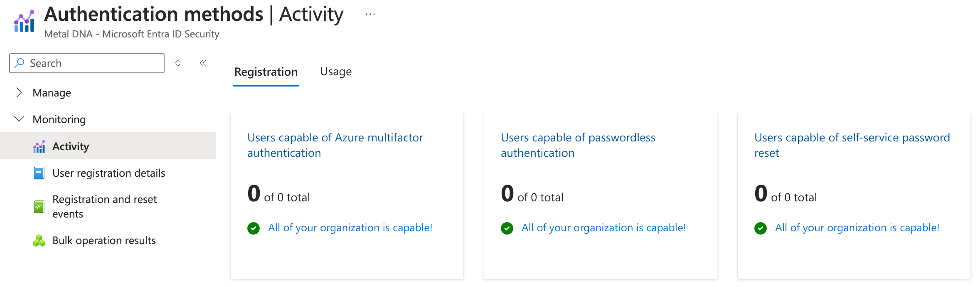Viewport: 980px width, 287px height.
Task: Open Registration and reset events
Action: point(104,207)
